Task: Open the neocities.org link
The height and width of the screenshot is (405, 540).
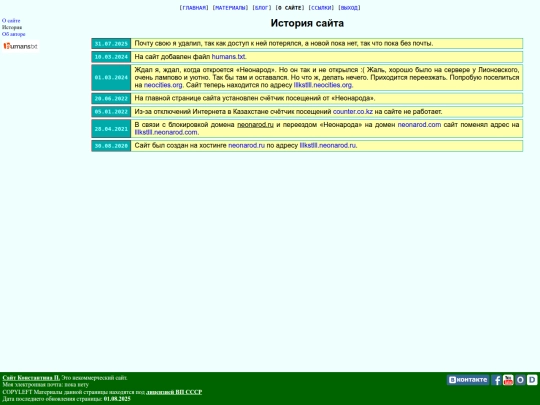Action: coord(163,85)
